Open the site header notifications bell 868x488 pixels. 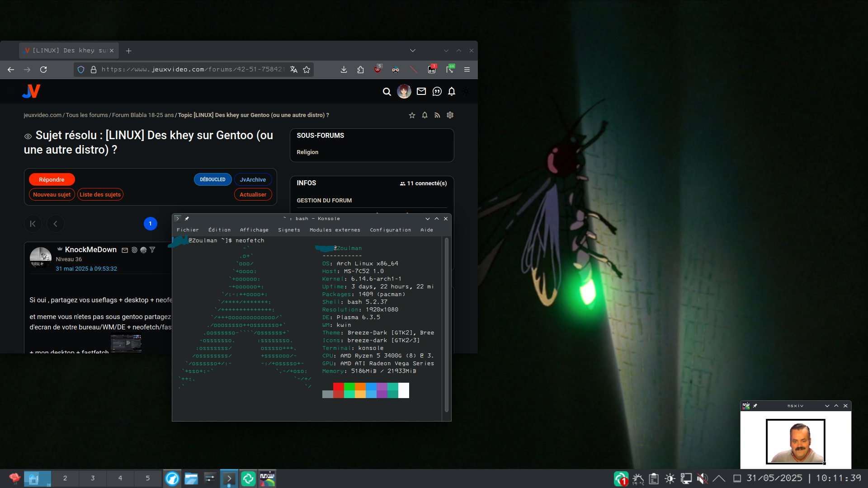click(452, 92)
